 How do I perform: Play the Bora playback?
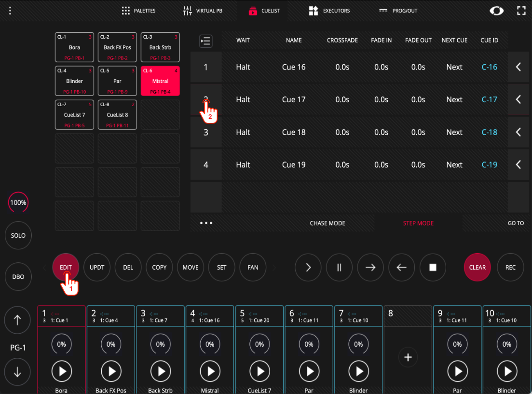tap(61, 371)
